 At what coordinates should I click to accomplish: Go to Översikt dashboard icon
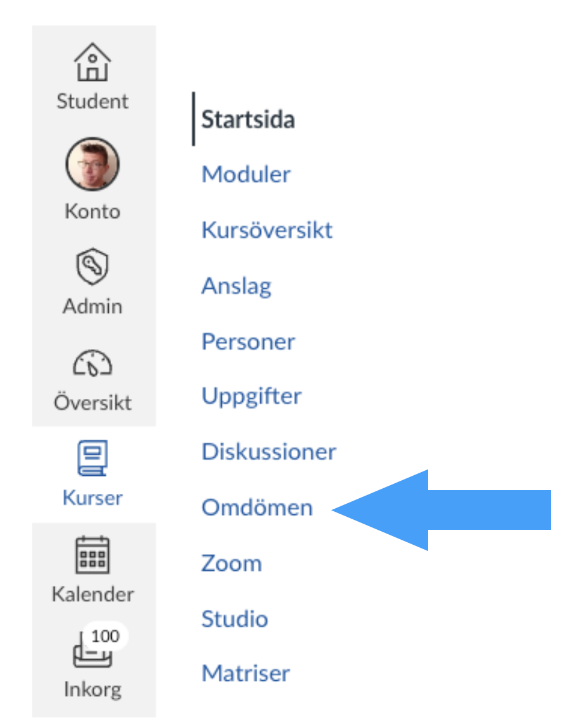tap(93, 363)
